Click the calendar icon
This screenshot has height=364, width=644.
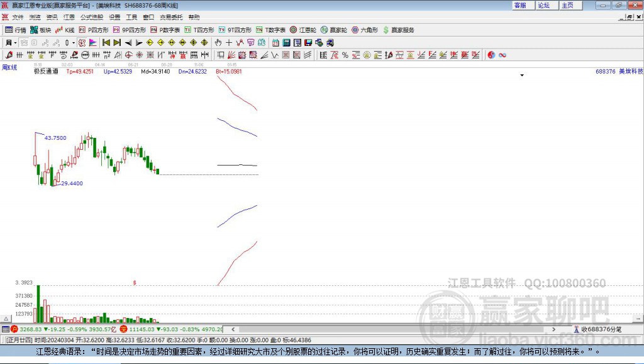[x=275, y=43]
